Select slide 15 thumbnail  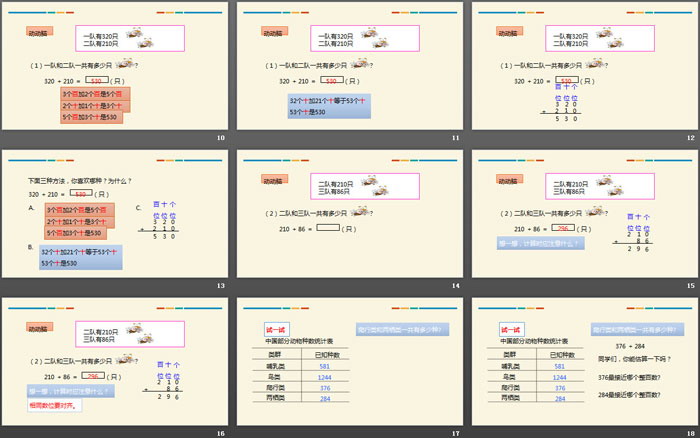pos(585,214)
